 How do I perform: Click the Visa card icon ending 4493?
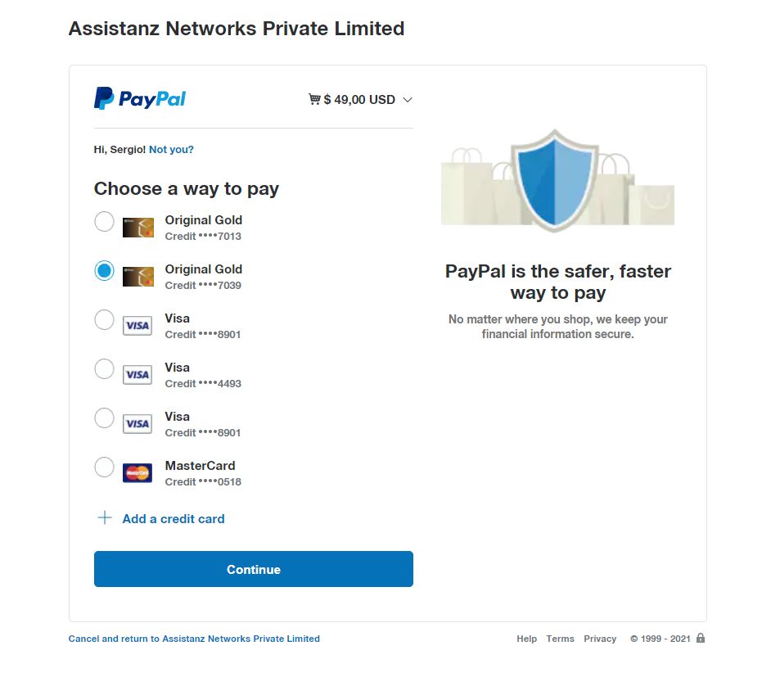click(x=138, y=375)
